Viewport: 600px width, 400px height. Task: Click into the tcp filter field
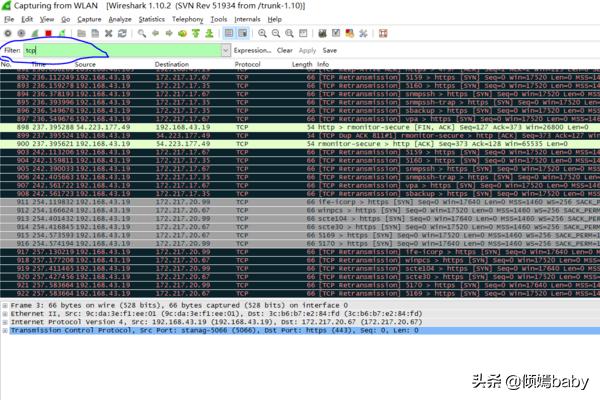click(120, 49)
